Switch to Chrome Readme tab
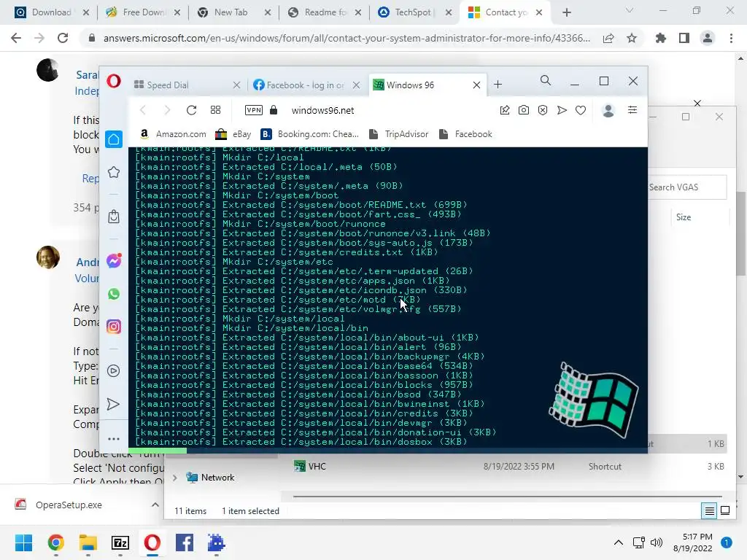747x560 pixels. 325,12
